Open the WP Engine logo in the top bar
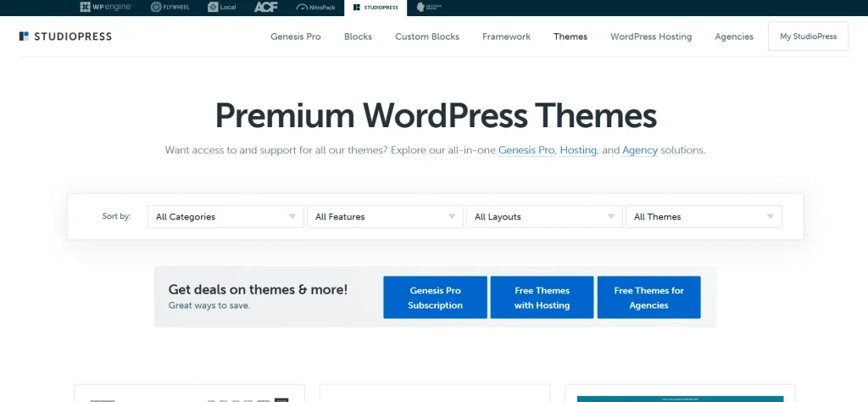 tap(105, 7)
